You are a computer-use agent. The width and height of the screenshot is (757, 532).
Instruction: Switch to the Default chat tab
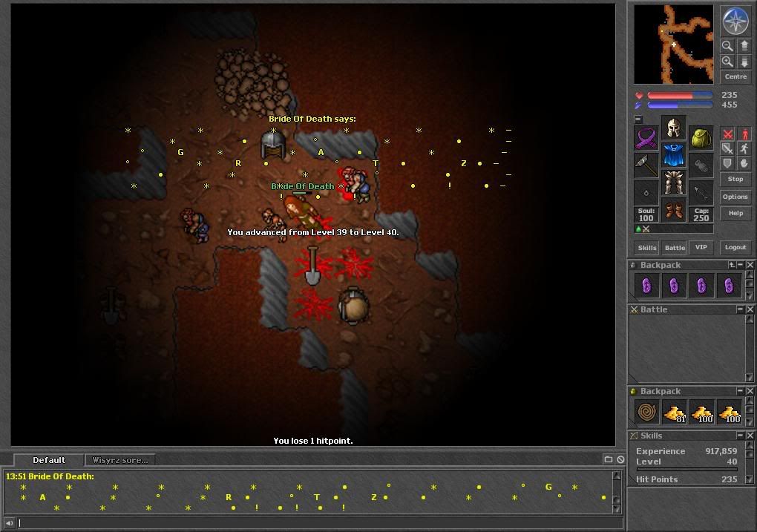pos(49,460)
